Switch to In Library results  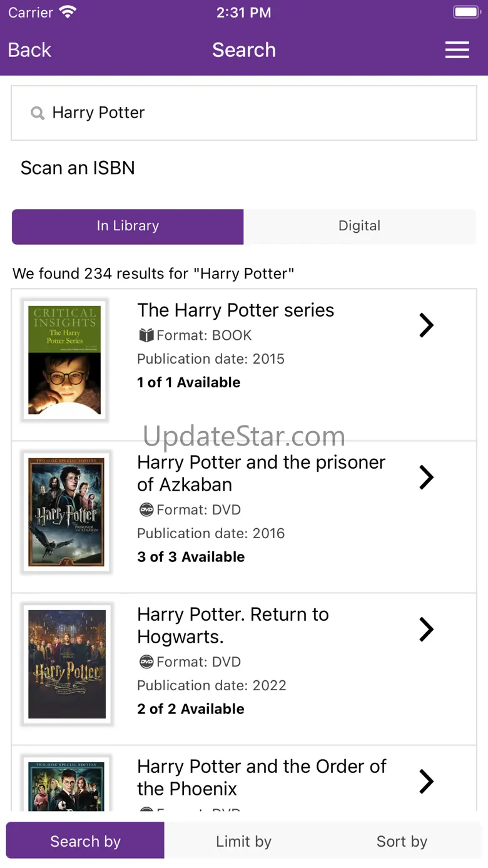pos(128,227)
